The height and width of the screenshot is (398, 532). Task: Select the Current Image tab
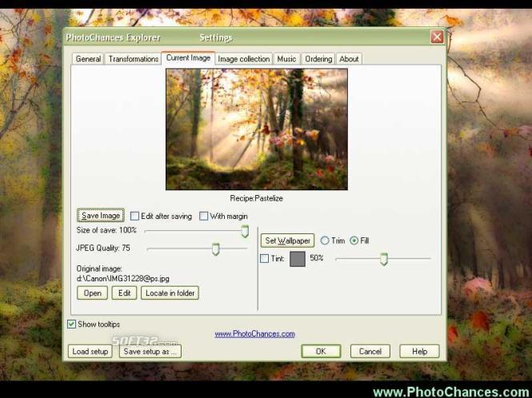click(x=188, y=58)
